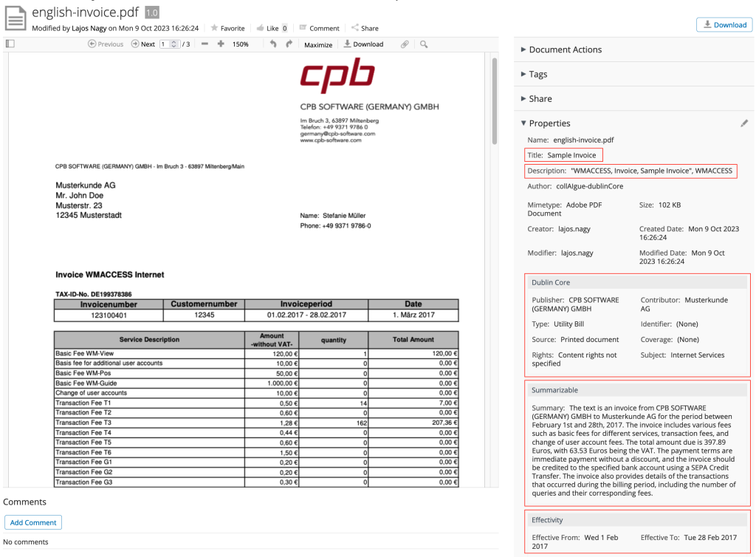756x557 pixels.
Task: Click the version 1.0 badge
Action: (x=152, y=13)
